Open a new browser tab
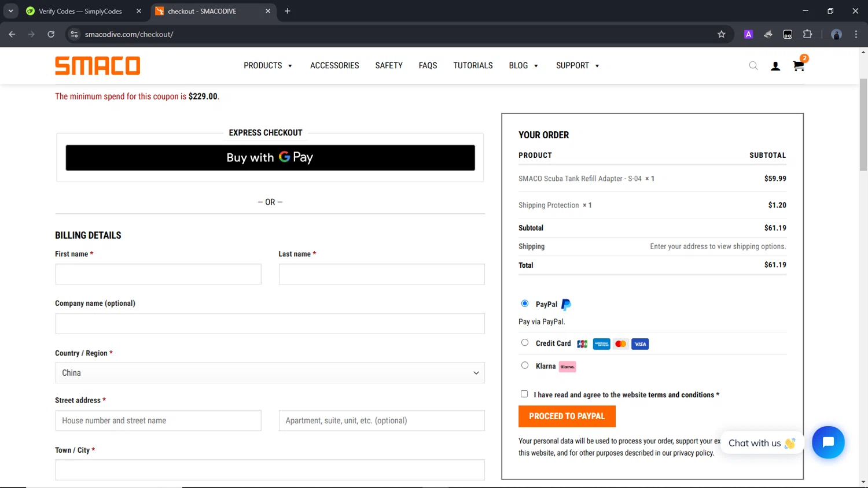 [288, 11]
